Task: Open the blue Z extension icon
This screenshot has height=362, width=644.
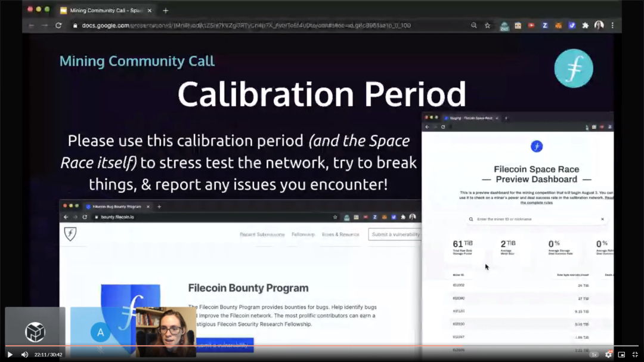Action: click(x=545, y=26)
